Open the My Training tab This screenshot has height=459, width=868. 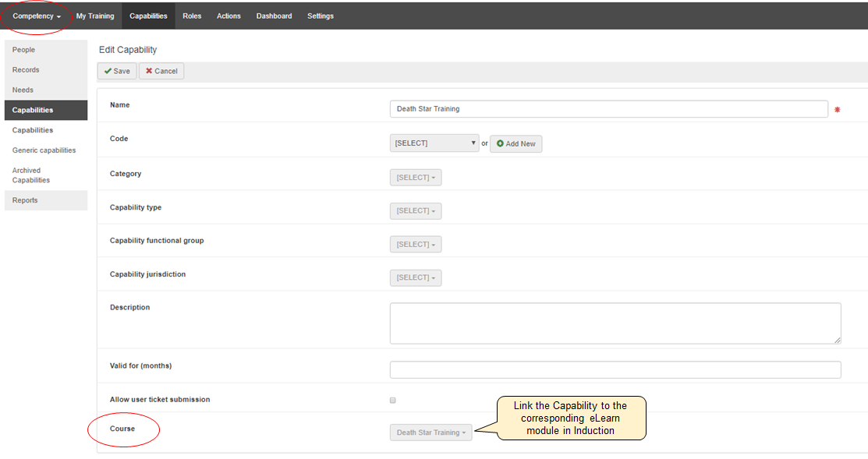click(95, 16)
